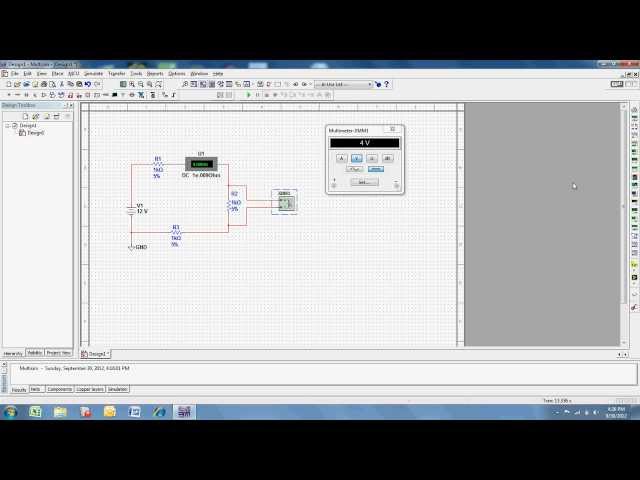
Task: Select the DC signal mode on the multimeter
Action: (x=376, y=169)
